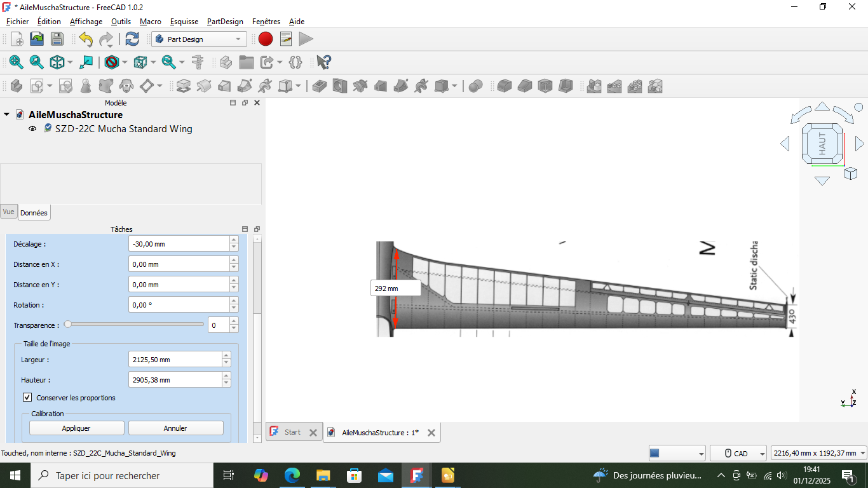This screenshot has height=488, width=868.
Task: Collapse the AileMuschaStructure tree node
Action: click(6, 115)
